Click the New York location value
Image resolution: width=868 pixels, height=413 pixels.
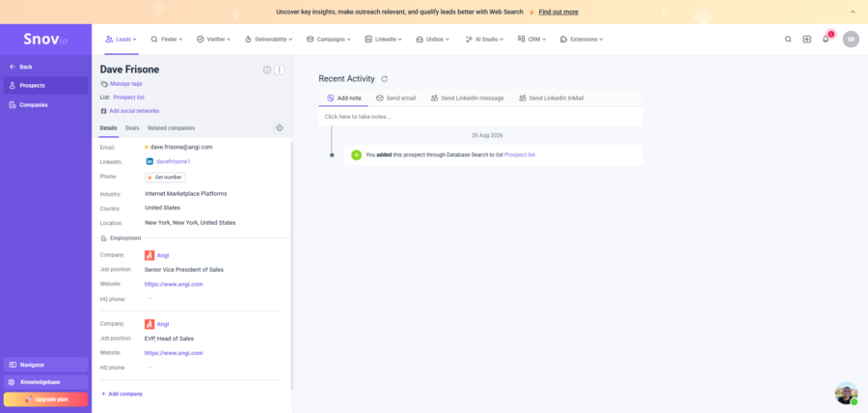(190, 223)
